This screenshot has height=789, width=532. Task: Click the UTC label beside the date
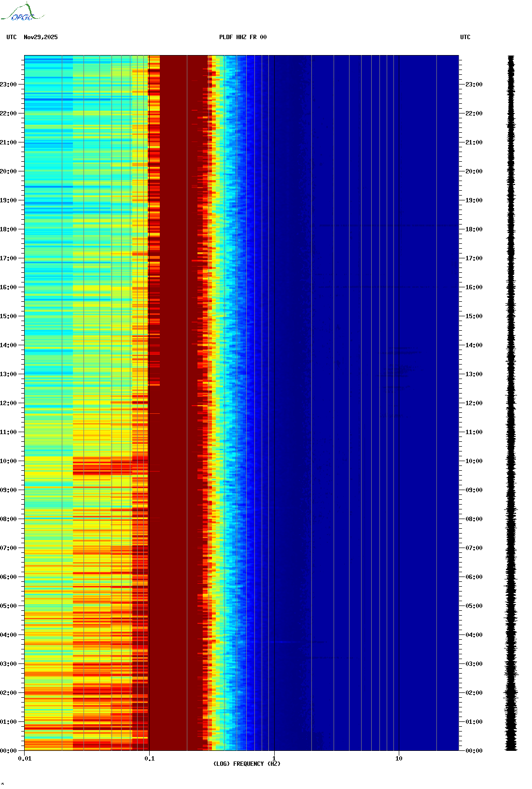(x=12, y=37)
